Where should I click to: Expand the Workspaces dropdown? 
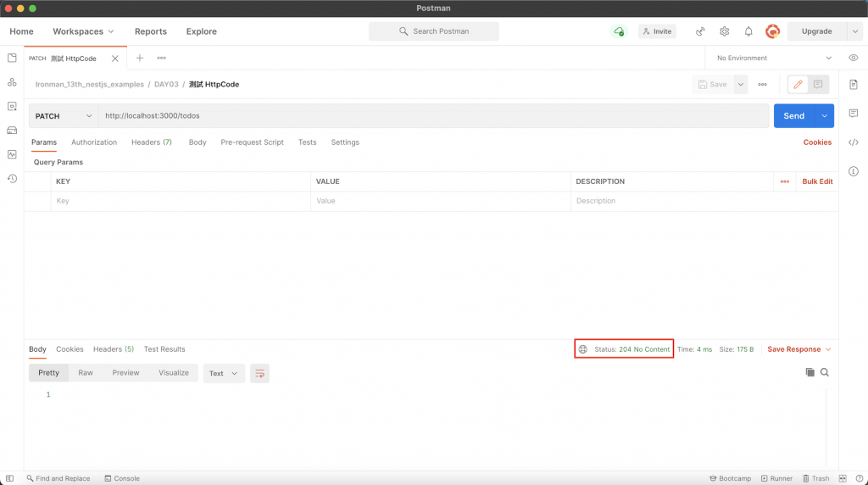(83, 31)
